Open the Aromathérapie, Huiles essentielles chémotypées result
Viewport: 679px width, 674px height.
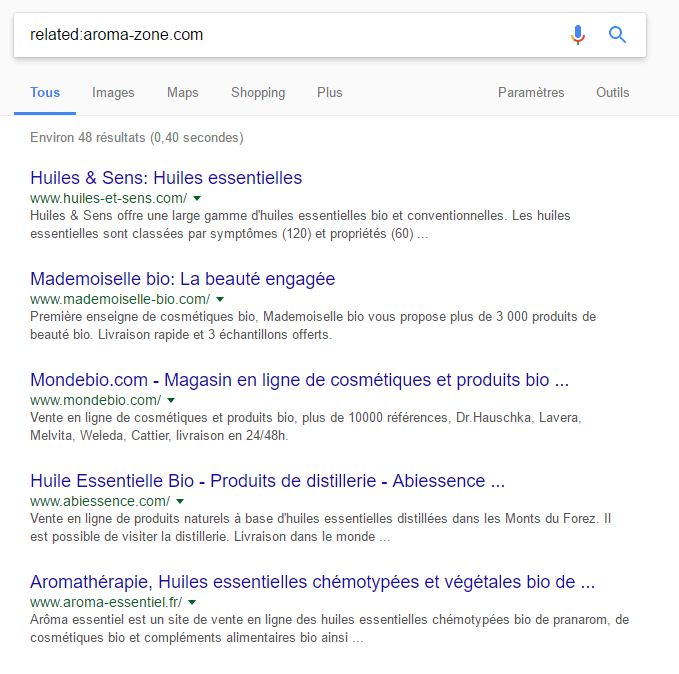pyautogui.click(x=312, y=582)
